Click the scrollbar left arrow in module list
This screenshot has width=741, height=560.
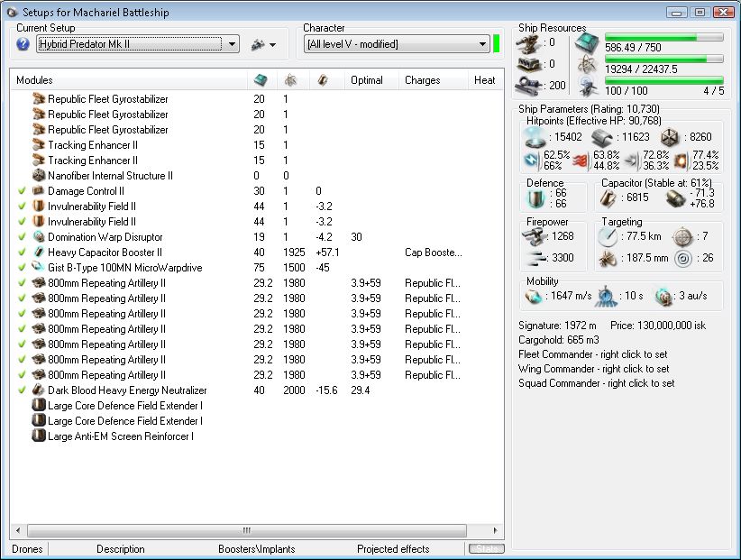pos(18,531)
